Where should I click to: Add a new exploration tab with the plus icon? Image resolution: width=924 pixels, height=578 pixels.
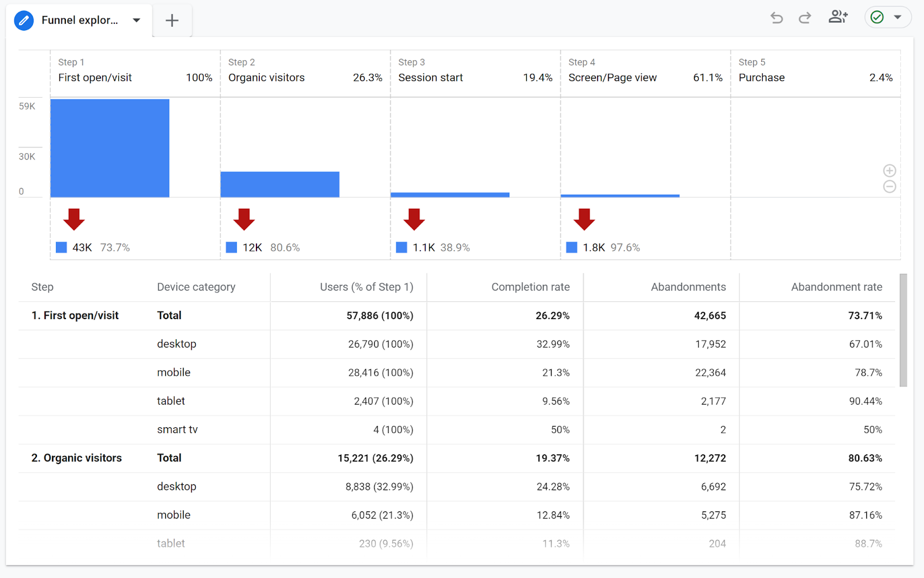[172, 20]
